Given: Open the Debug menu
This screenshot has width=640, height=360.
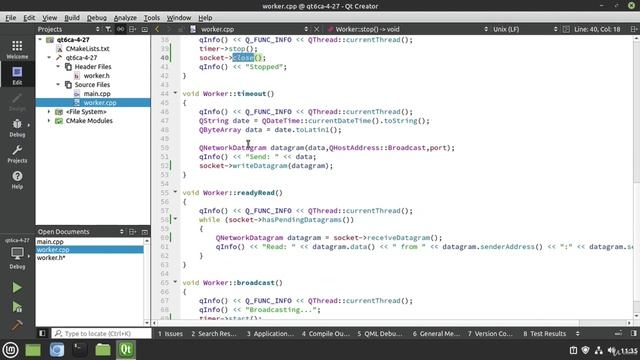Looking at the screenshot, I should pos(97,18).
